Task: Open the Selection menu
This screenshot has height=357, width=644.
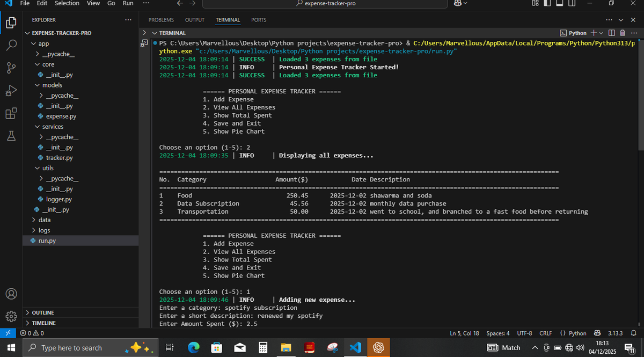Action: click(x=67, y=3)
